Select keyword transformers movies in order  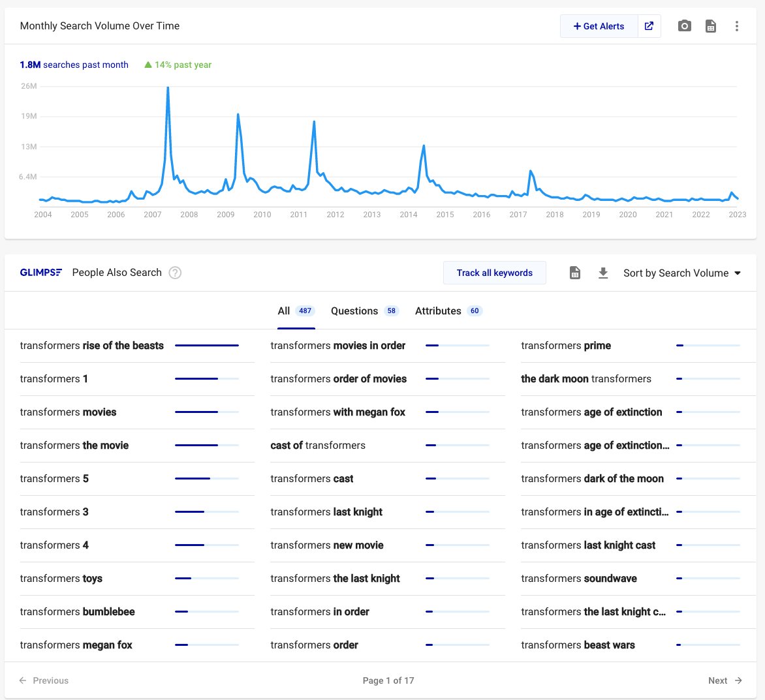(x=337, y=346)
